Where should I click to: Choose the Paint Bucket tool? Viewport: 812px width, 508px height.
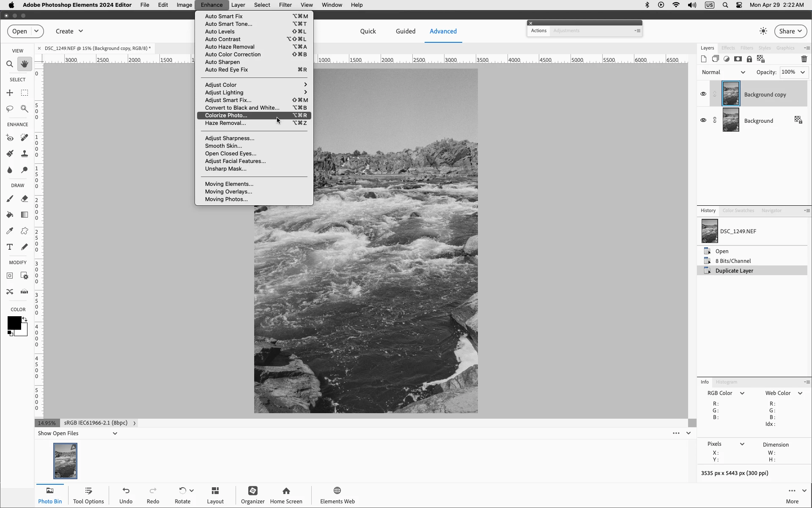[x=9, y=215]
